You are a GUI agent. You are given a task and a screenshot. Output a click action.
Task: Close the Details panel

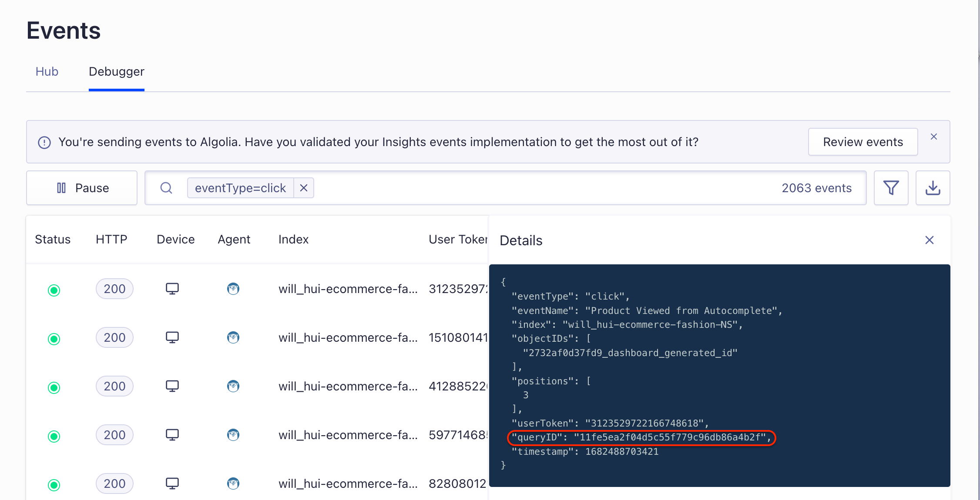coord(930,240)
